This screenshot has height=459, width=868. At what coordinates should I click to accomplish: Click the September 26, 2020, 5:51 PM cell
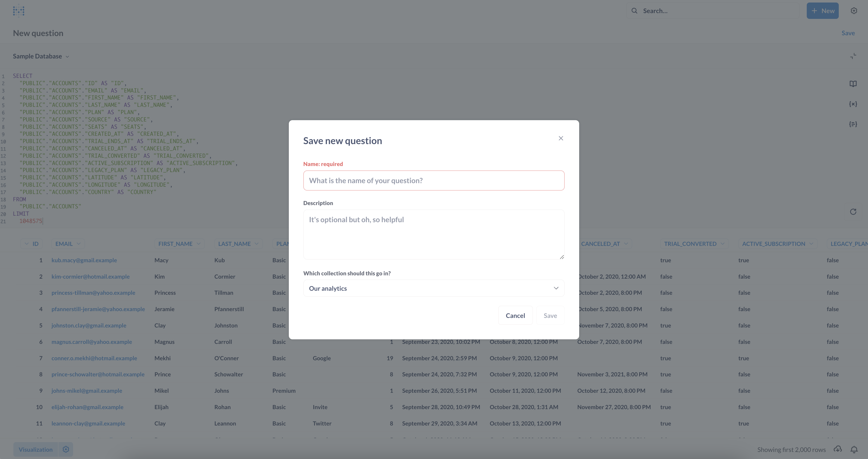tap(439, 391)
